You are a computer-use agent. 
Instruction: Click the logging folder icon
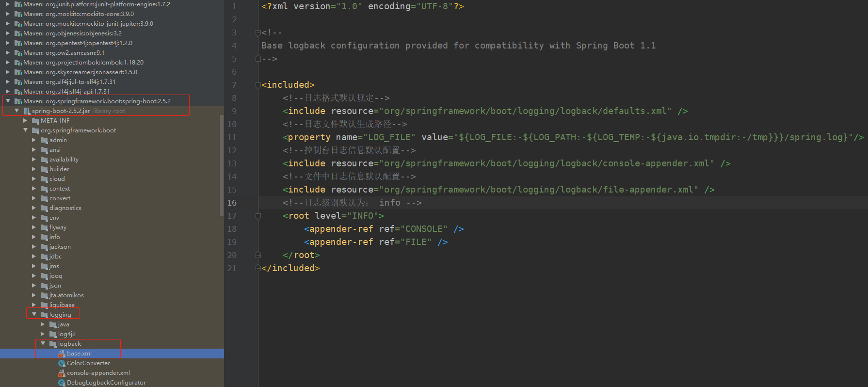point(44,315)
